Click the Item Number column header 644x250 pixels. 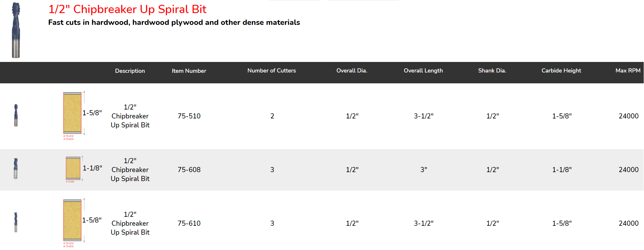(189, 71)
